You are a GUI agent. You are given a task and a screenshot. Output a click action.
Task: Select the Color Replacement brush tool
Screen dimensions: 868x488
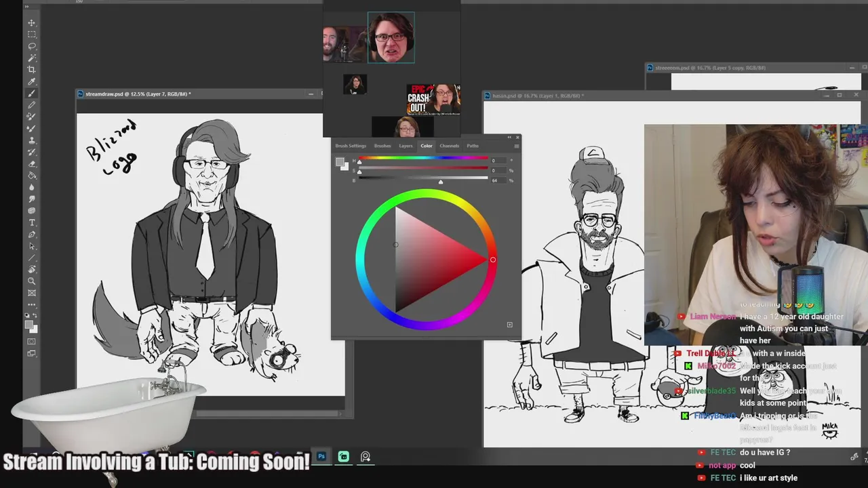pyautogui.click(x=32, y=117)
